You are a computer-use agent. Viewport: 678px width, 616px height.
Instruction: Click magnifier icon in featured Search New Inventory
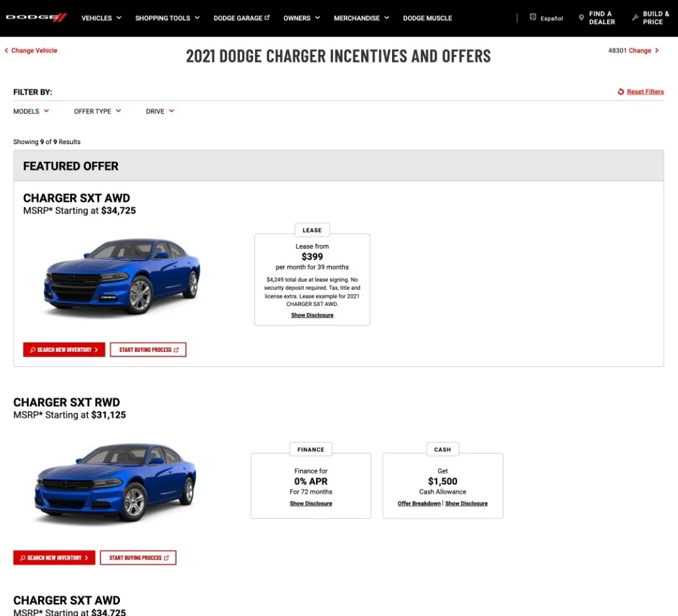[x=32, y=350]
